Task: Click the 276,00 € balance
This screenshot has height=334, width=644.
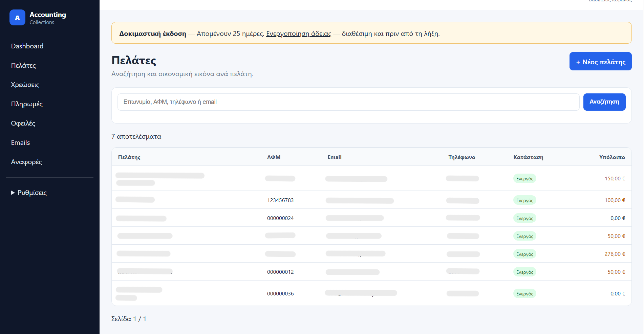Action: (x=615, y=254)
